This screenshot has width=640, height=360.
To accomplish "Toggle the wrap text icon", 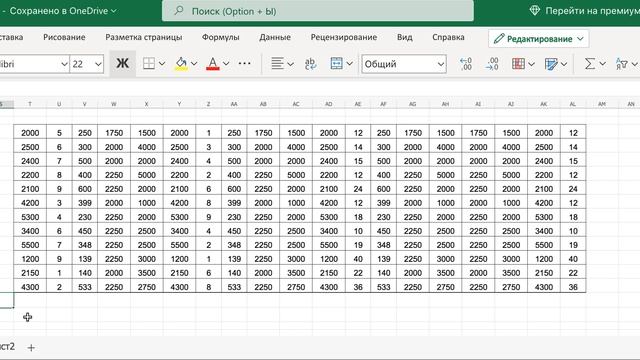I will (x=310, y=64).
